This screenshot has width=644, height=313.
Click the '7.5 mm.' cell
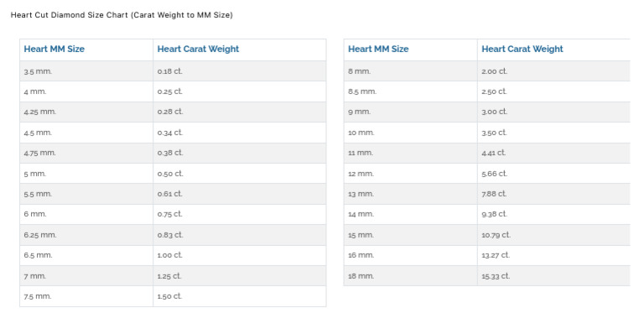(86, 296)
